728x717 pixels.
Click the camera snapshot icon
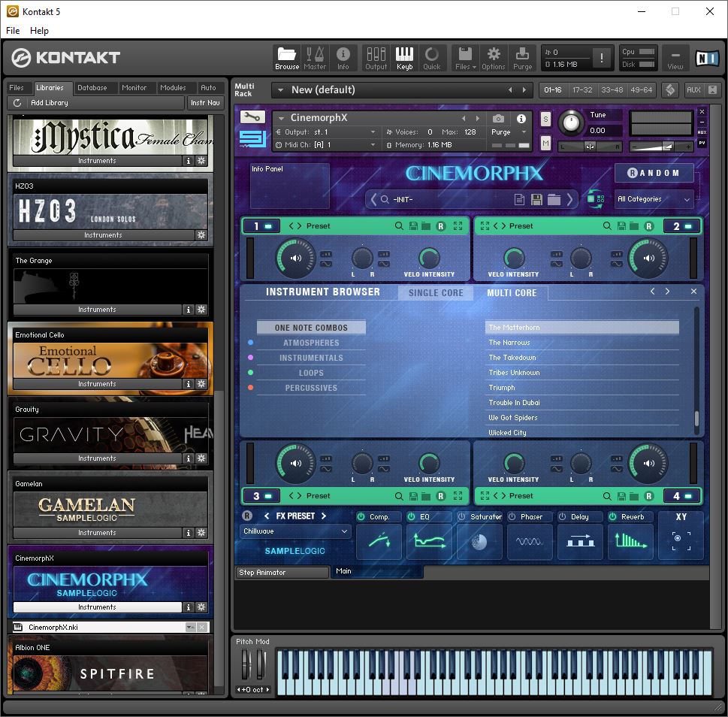click(x=498, y=119)
